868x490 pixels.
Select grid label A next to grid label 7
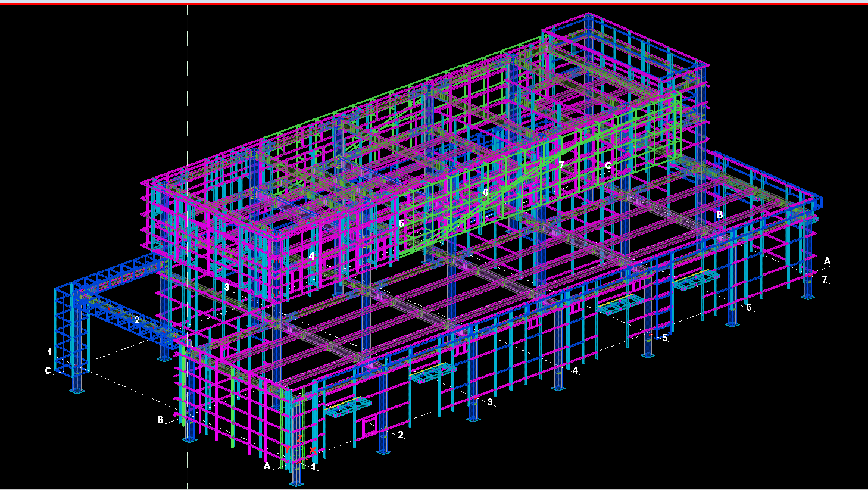pos(827,261)
